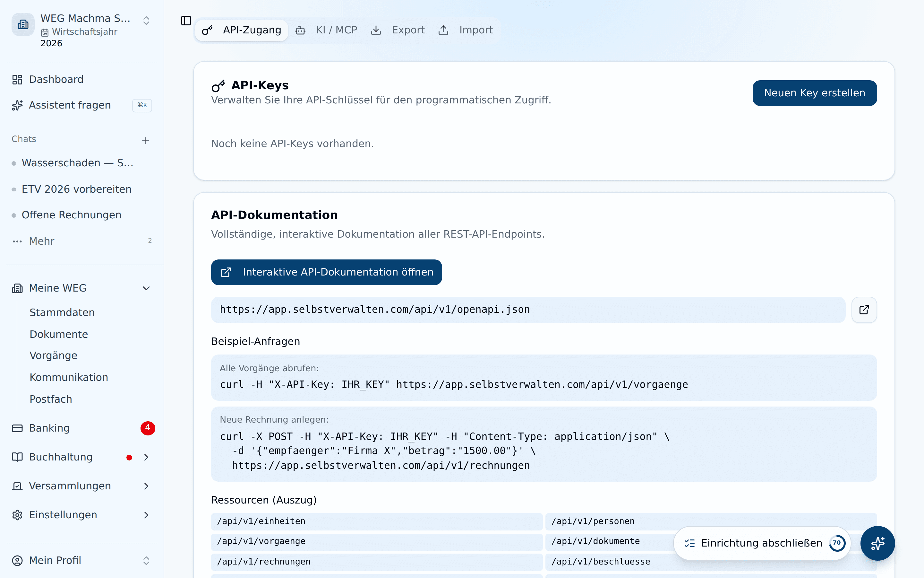Image resolution: width=924 pixels, height=578 pixels.
Task: Click the openapi.json URL field
Action: pyautogui.click(x=528, y=310)
